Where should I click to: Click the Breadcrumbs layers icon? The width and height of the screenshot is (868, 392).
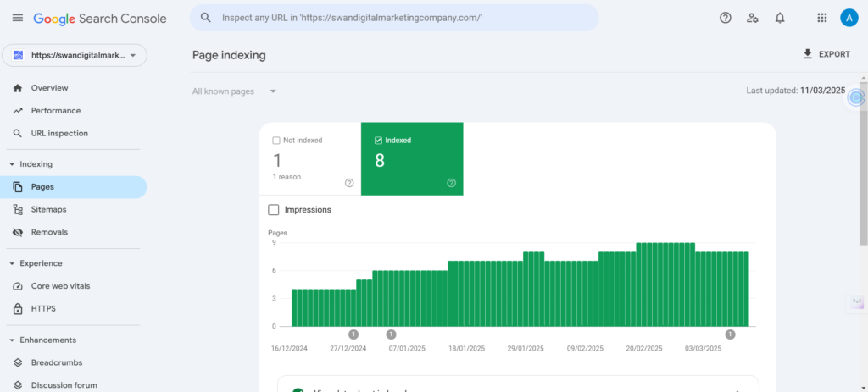coord(18,362)
